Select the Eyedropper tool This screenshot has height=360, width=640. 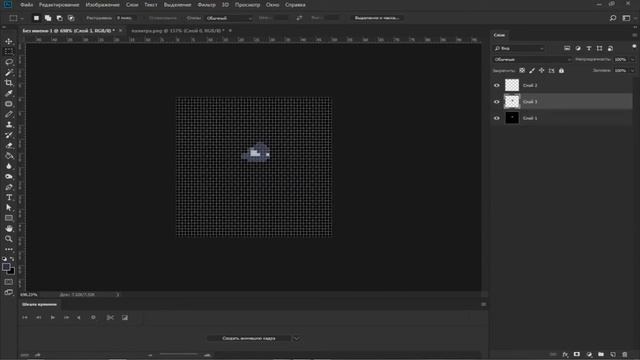9,93
